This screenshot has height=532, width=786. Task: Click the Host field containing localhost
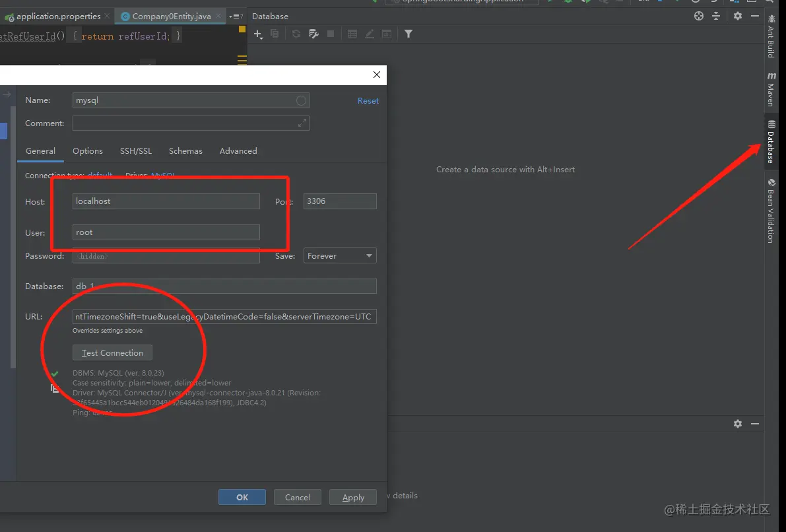pyautogui.click(x=166, y=201)
